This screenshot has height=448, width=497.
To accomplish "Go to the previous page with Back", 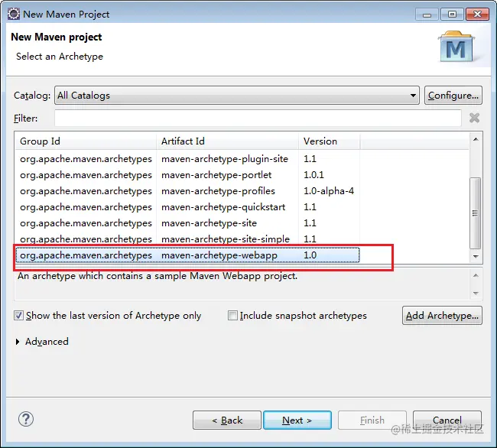I will [x=227, y=420].
